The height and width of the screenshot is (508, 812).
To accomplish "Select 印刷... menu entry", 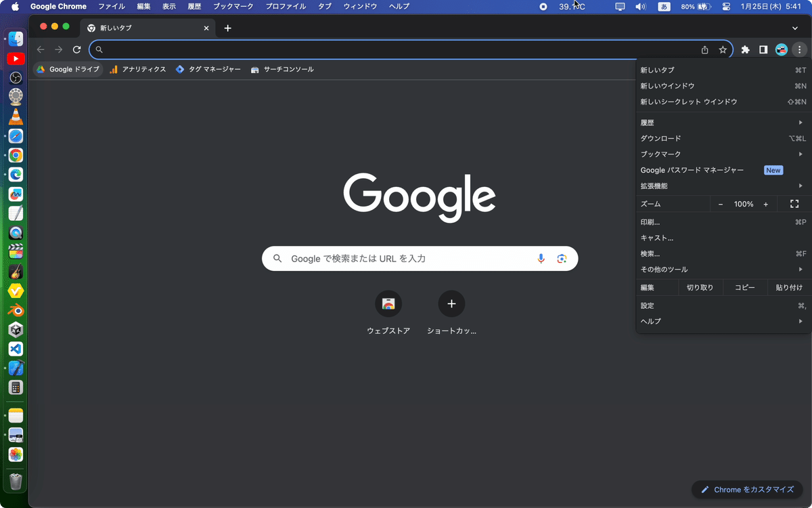I will [723, 222].
